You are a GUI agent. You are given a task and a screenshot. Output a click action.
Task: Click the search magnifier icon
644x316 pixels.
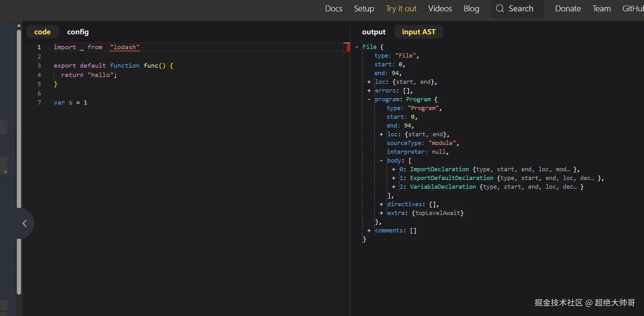pyautogui.click(x=500, y=9)
